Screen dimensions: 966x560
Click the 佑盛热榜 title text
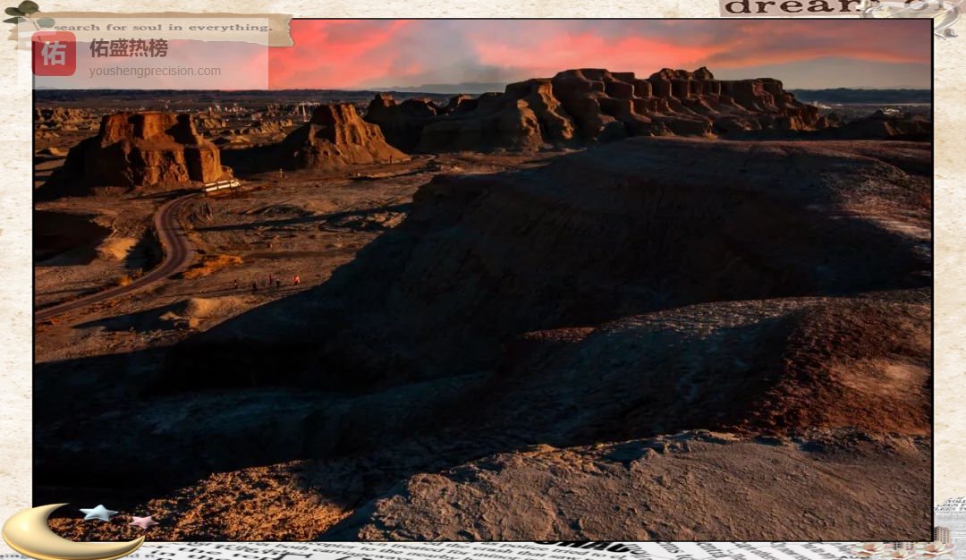pyautogui.click(x=128, y=48)
